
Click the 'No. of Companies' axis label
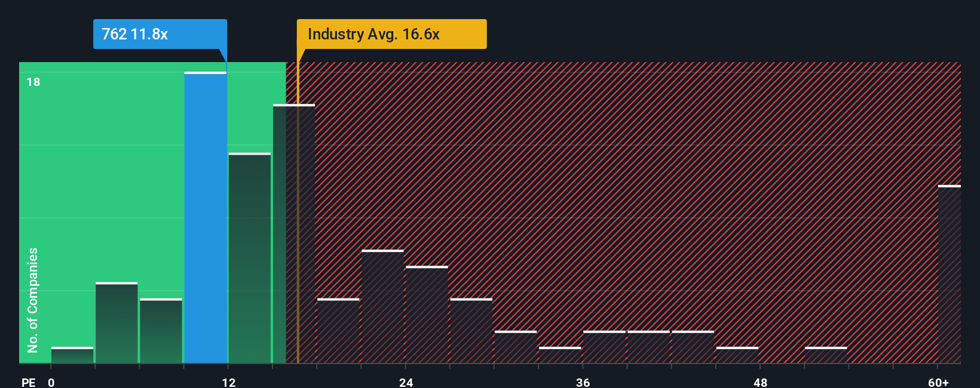[x=33, y=300]
